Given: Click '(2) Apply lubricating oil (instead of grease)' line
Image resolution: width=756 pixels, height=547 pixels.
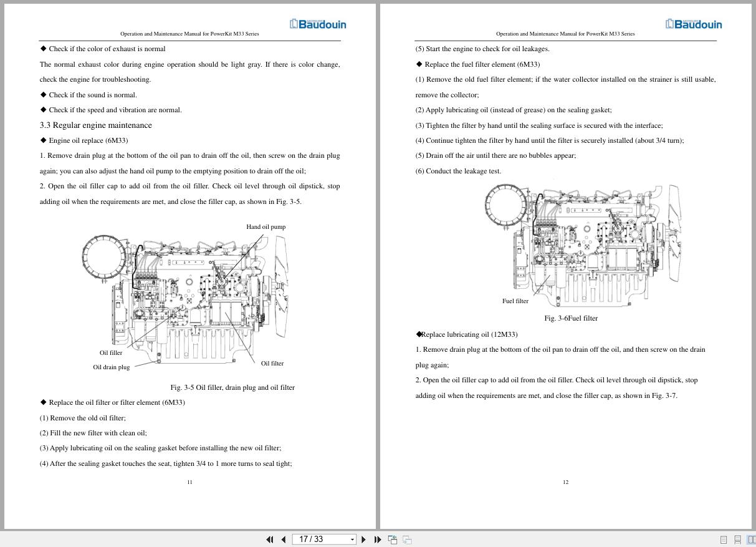Looking at the screenshot, I should pos(514,110).
